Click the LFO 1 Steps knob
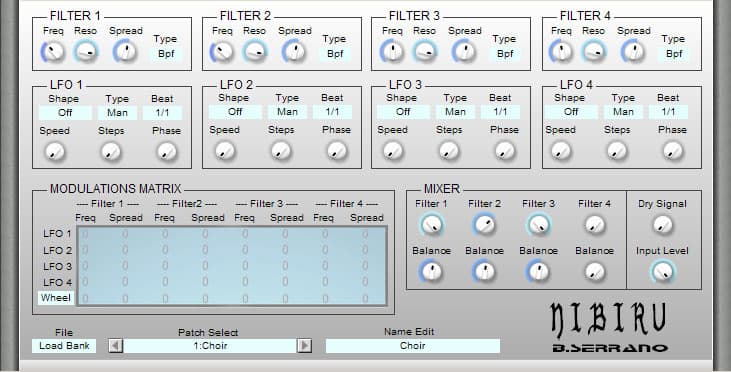The image size is (731, 372). click(111, 152)
